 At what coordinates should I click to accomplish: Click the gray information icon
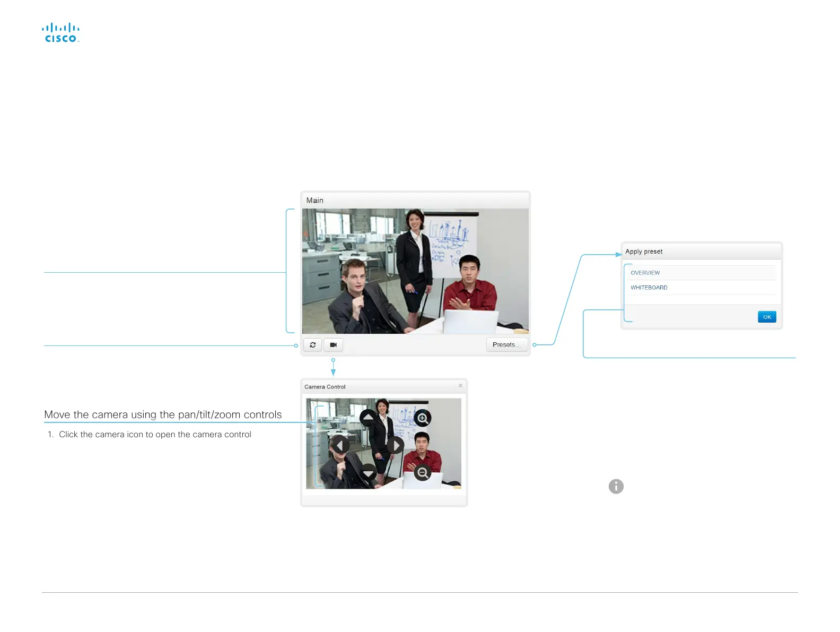click(616, 486)
